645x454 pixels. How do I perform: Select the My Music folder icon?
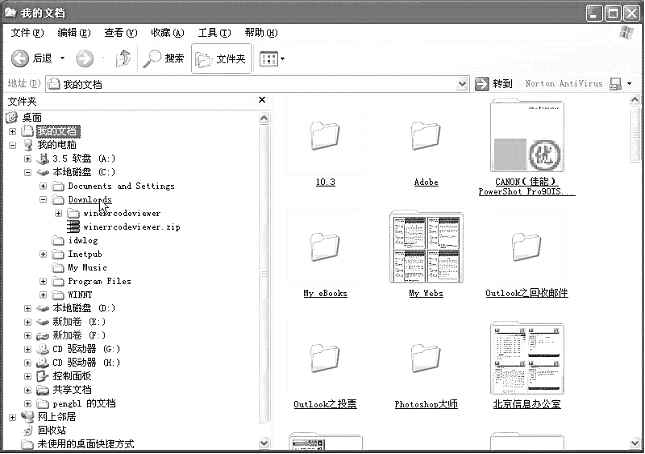click(x=58, y=268)
